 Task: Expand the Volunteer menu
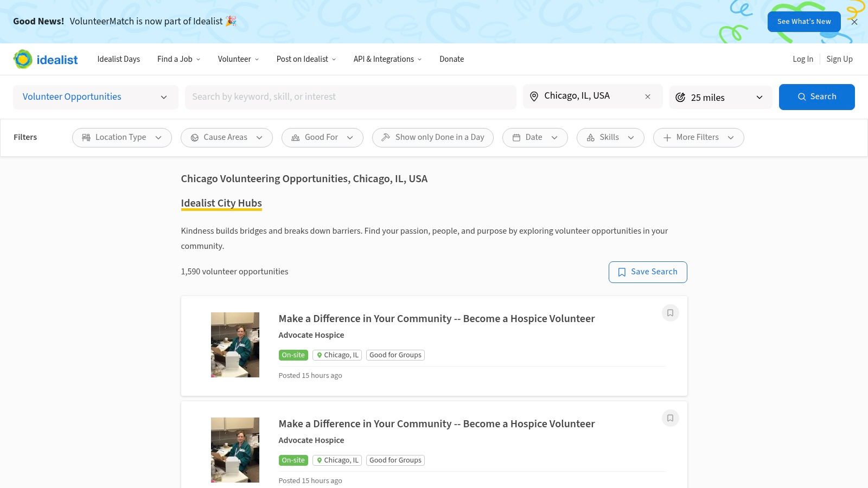pyautogui.click(x=239, y=59)
